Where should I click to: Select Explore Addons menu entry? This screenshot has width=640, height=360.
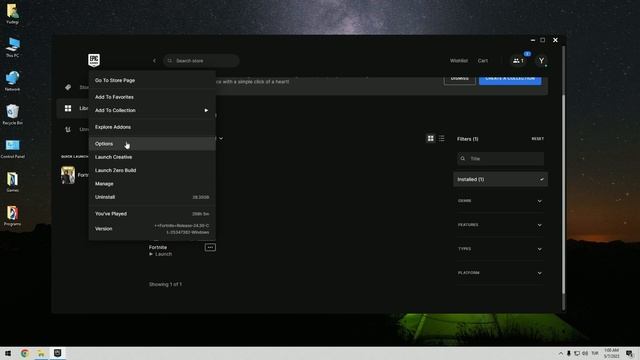[x=152, y=127]
